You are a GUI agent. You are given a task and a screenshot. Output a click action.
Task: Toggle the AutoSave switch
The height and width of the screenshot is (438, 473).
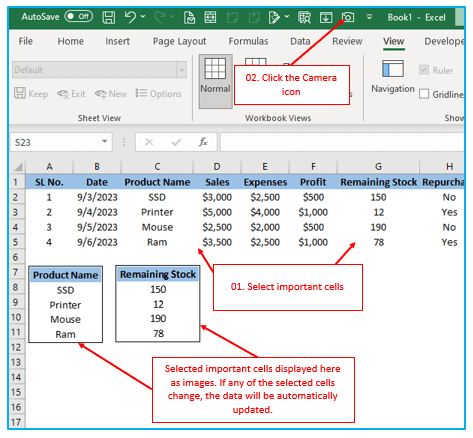79,16
